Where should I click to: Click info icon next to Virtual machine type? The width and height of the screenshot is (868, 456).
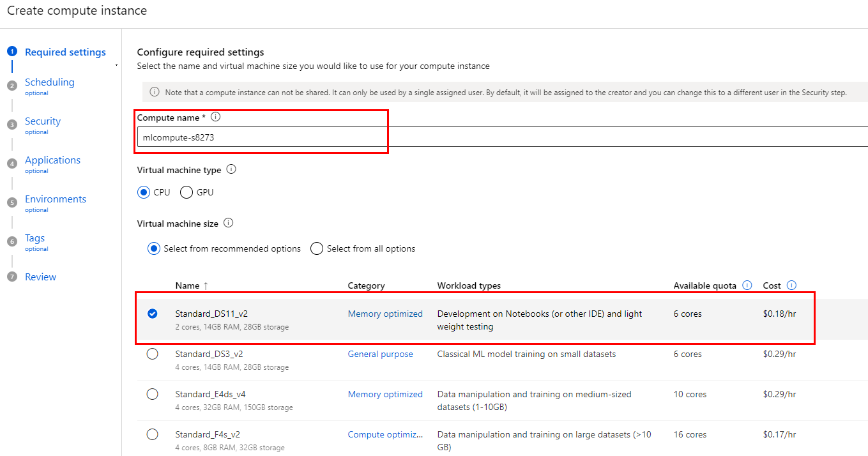click(231, 170)
